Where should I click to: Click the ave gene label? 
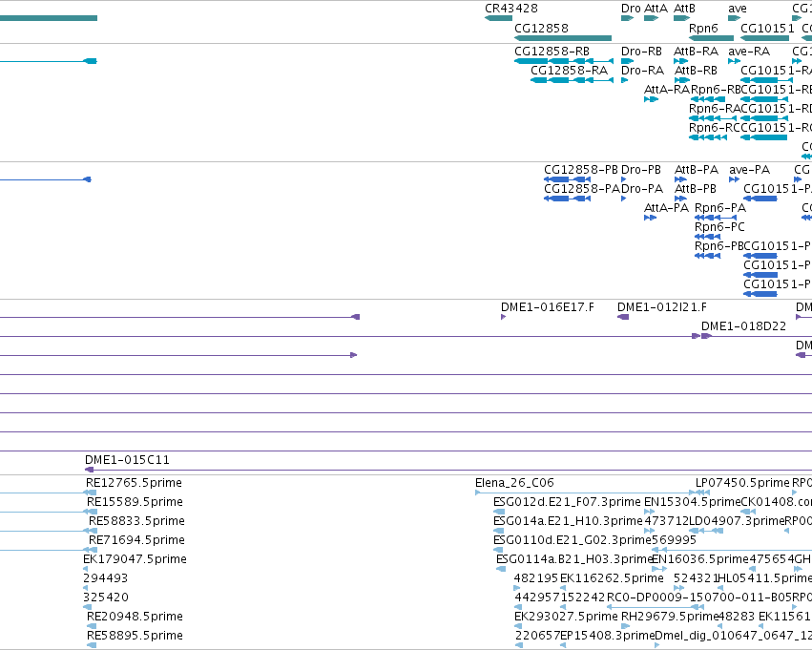[738, 9]
